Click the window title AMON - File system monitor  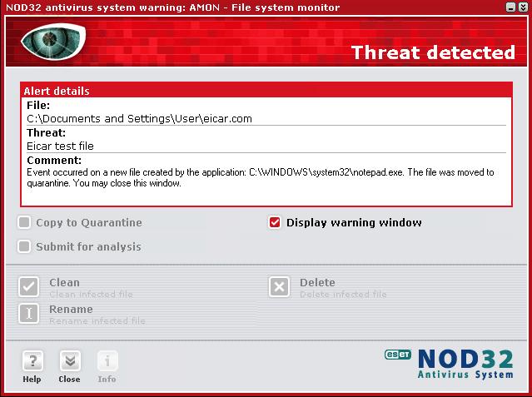(x=264, y=7)
